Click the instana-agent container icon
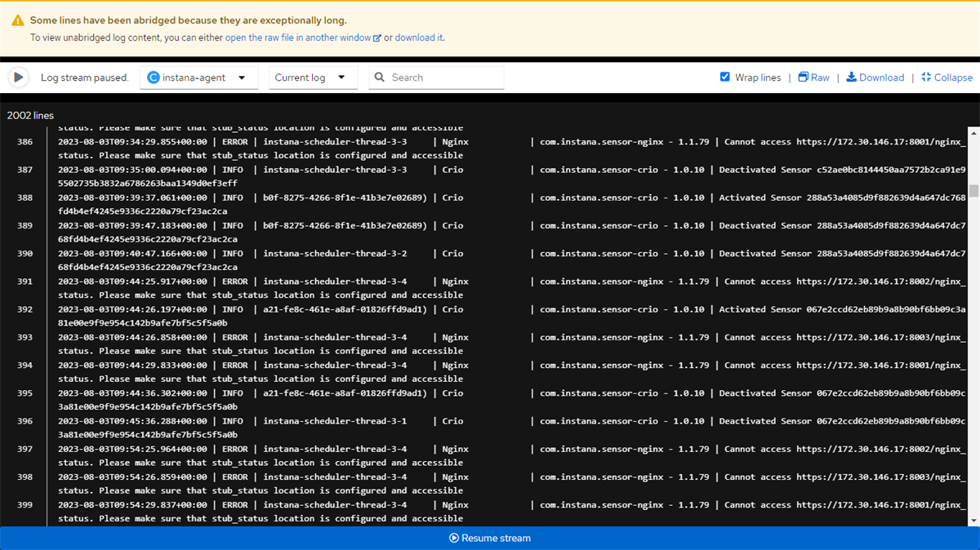 pos(153,78)
